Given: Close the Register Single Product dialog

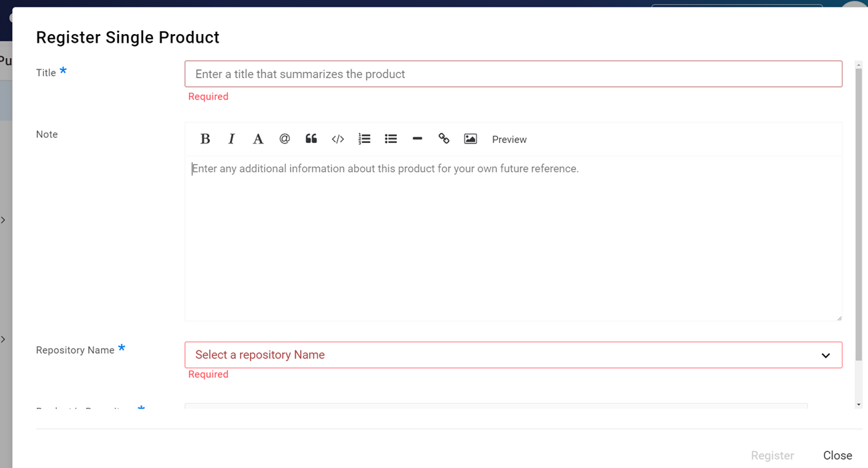Looking at the screenshot, I should [x=837, y=455].
